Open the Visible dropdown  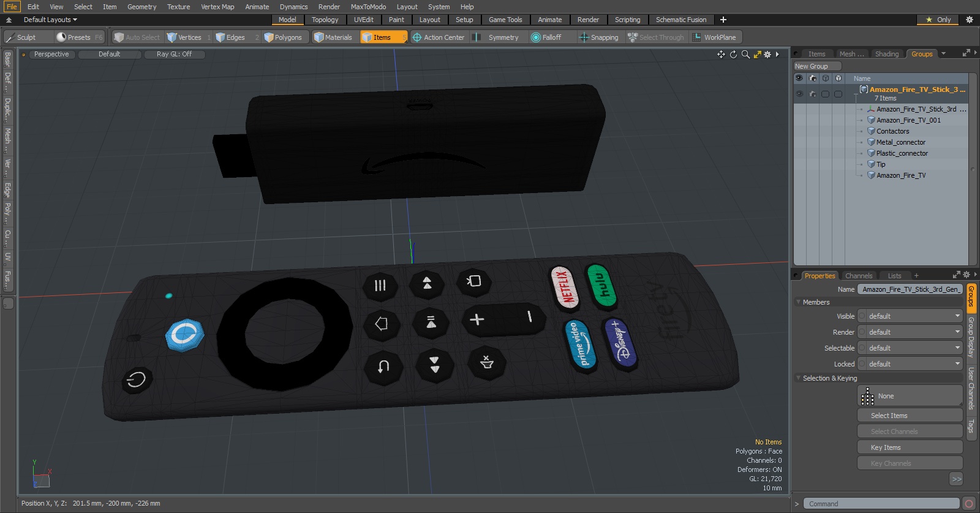click(x=910, y=316)
